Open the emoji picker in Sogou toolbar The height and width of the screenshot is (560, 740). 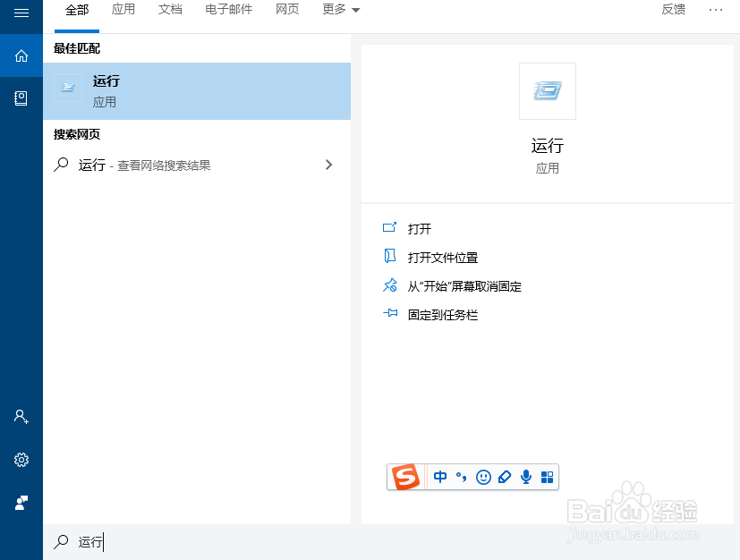click(483, 477)
